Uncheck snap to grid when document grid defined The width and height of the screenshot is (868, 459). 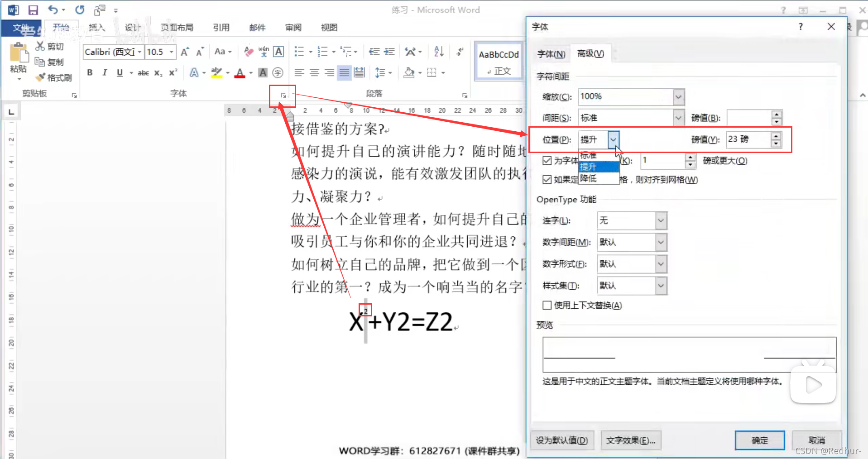547,180
